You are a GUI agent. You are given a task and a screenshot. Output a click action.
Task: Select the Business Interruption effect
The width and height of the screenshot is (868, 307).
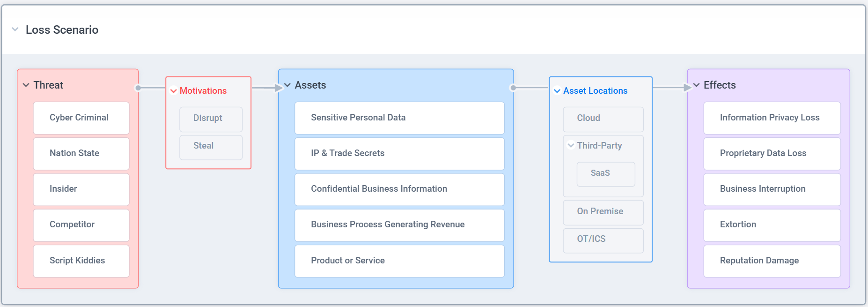(772, 189)
